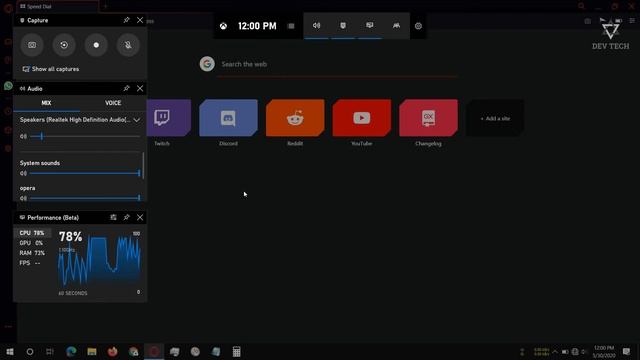Close the Audio widget

click(x=140, y=88)
